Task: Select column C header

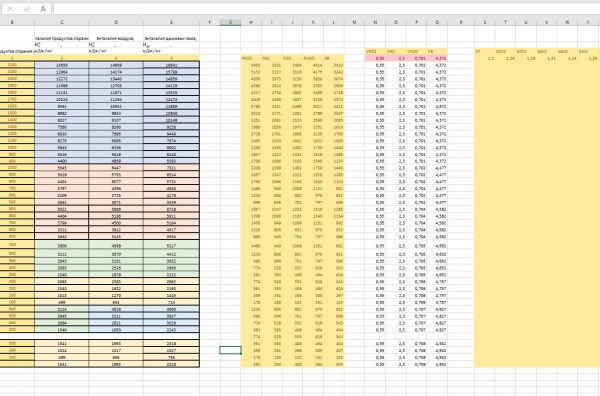Action: 62,22
